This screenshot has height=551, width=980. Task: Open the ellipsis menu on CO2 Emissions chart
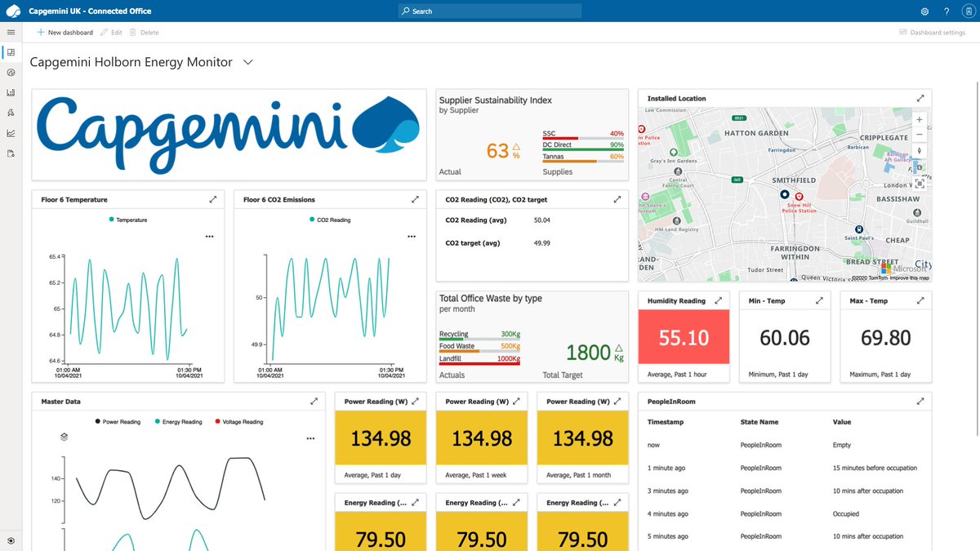click(x=412, y=236)
